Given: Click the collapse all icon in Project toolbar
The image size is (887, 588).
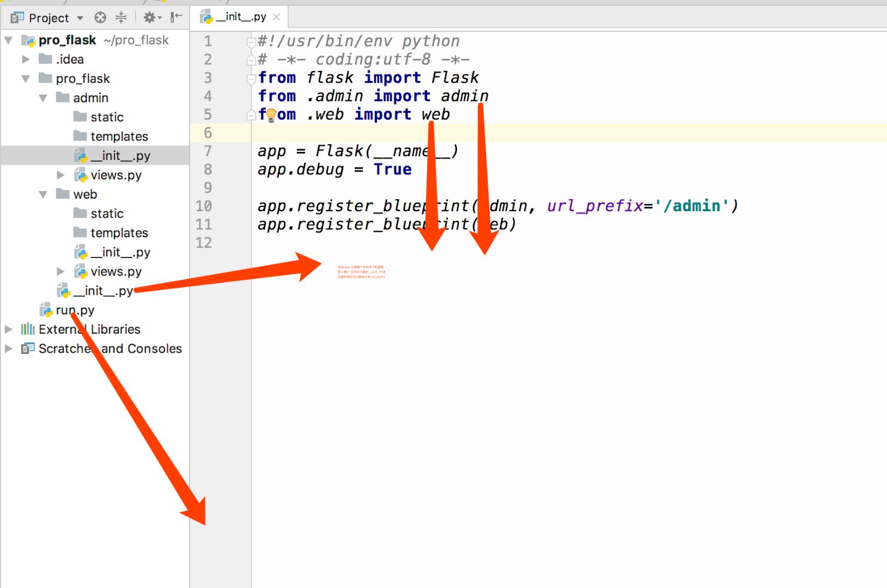Looking at the screenshot, I should point(121,18).
